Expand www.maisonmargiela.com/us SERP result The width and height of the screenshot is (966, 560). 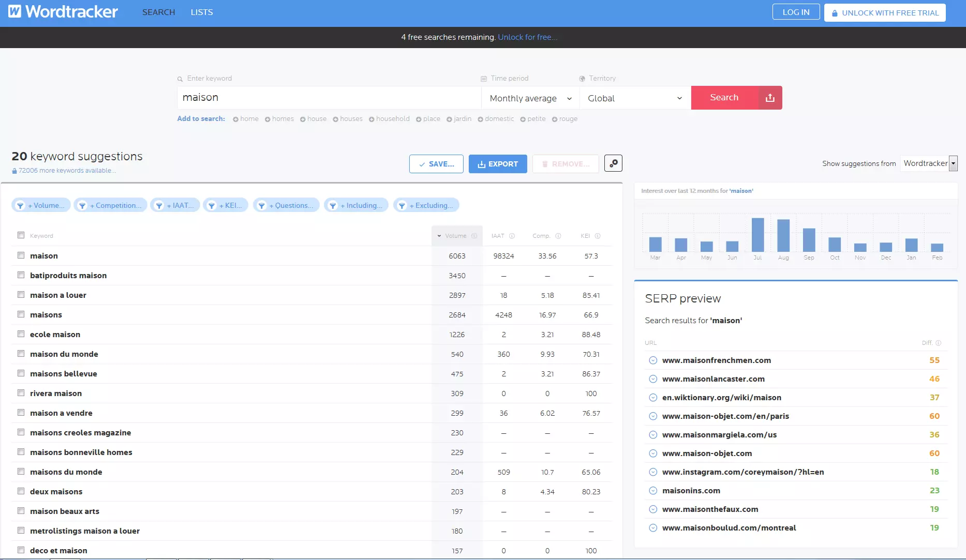coord(653,435)
